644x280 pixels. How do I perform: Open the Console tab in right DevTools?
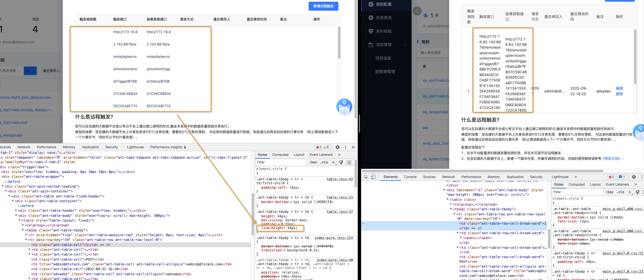(x=410, y=177)
